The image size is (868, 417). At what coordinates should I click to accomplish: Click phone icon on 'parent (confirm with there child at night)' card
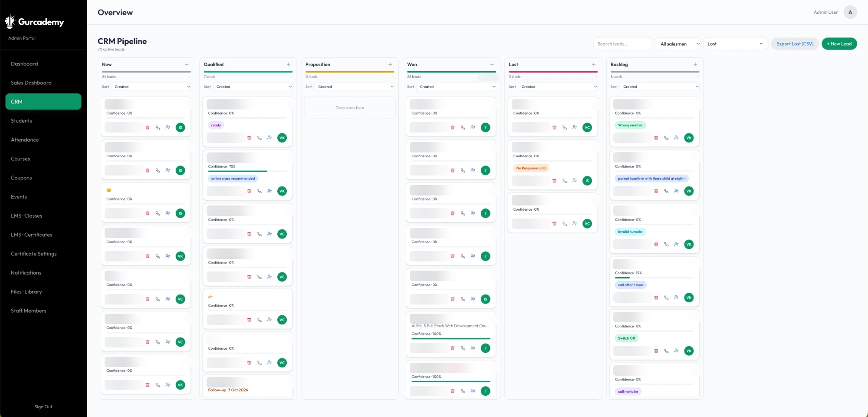click(666, 191)
